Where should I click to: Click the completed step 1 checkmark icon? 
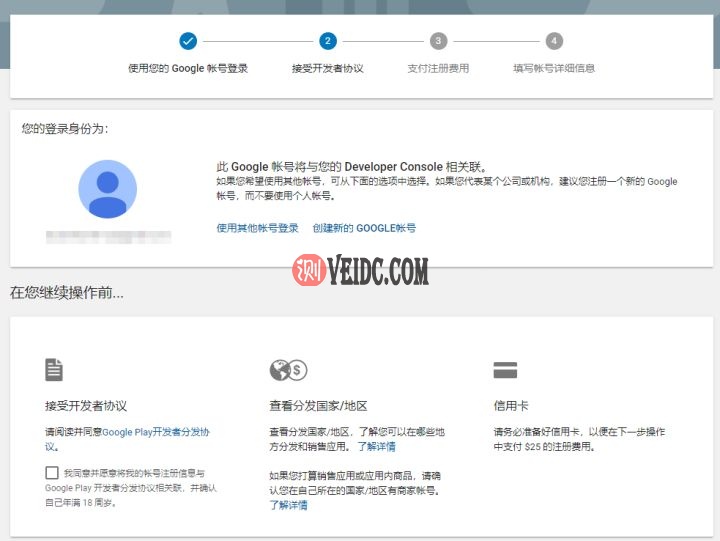(188, 41)
